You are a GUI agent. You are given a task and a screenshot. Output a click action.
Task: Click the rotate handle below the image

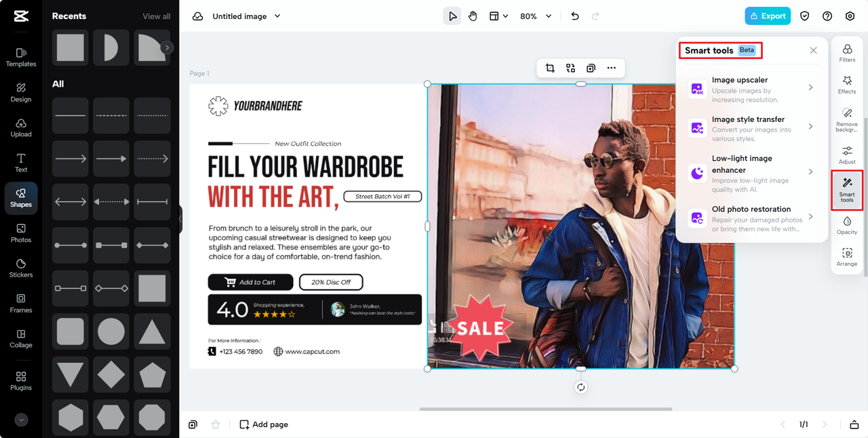point(581,387)
